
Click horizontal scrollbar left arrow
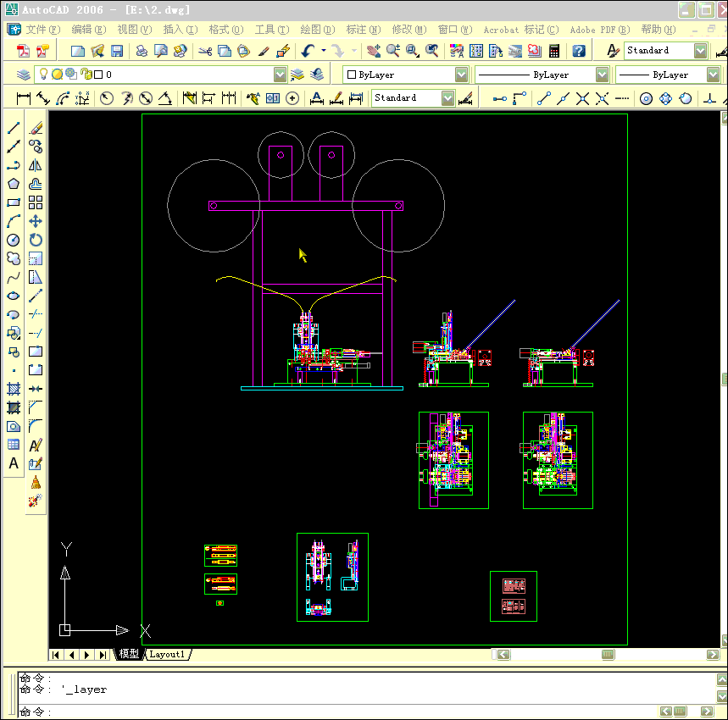(503, 654)
